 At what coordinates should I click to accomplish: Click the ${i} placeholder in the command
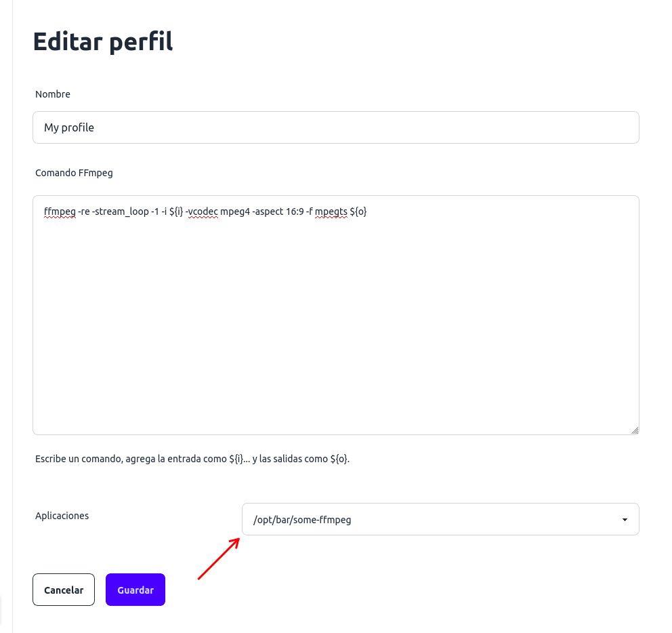pos(176,211)
